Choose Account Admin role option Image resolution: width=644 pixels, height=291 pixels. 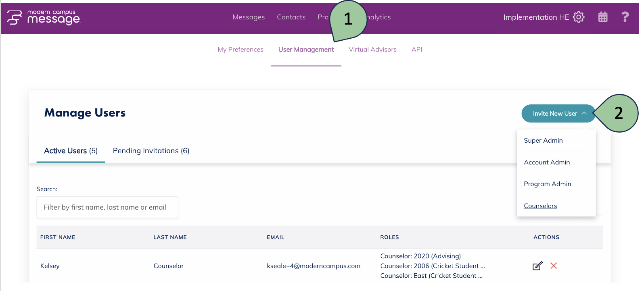(547, 162)
